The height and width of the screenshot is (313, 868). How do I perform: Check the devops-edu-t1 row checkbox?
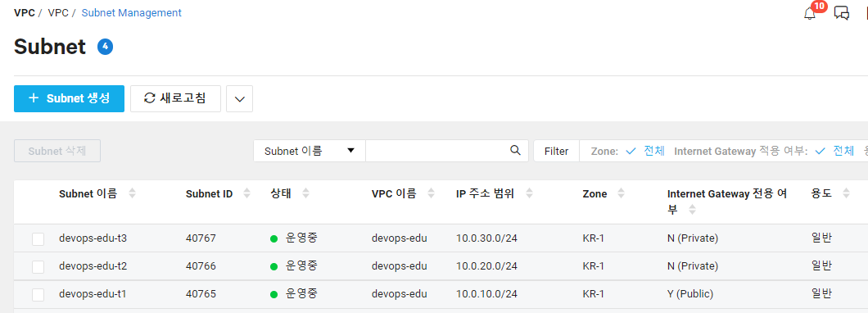point(38,294)
